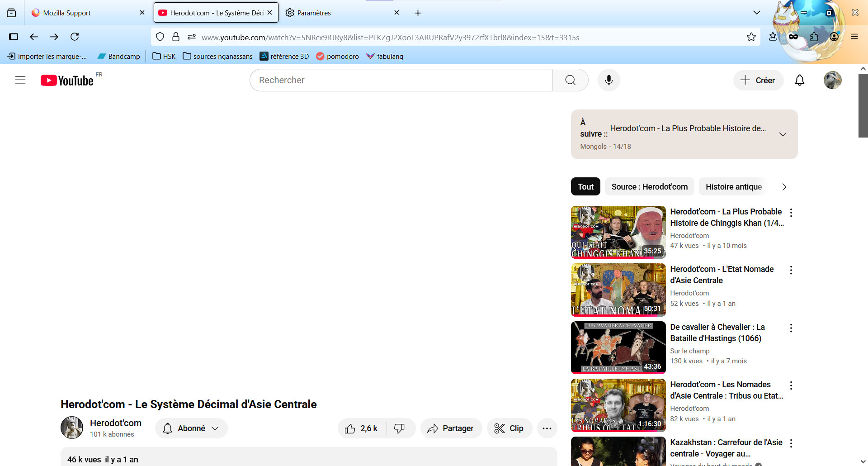The height and width of the screenshot is (466, 868).
Task: Open options for Bataille d'Hastings video
Action: click(791, 328)
